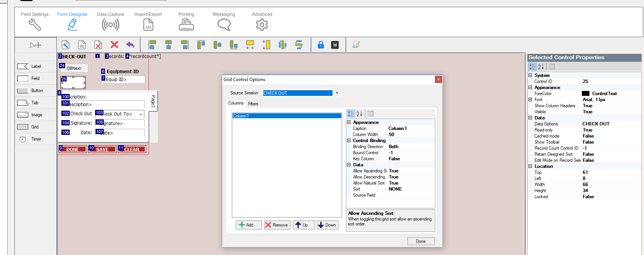
Task: Select the Timer control tool
Action: click(x=36, y=139)
